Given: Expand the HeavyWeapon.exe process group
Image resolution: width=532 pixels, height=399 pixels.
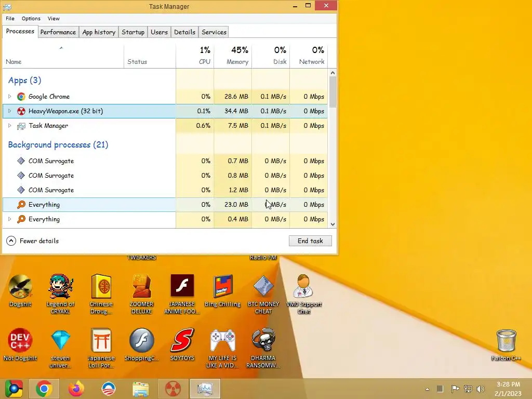Looking at the screenshot, I should click(9, 111).
